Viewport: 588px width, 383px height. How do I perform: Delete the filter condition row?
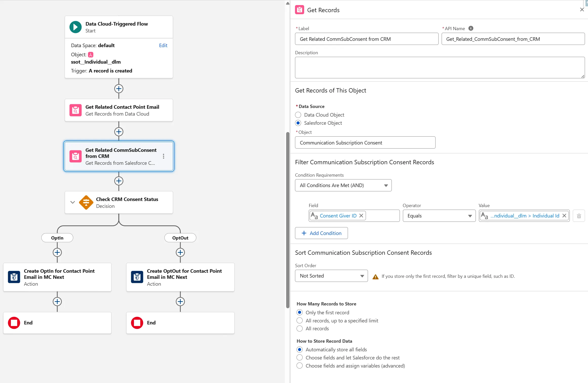coord(579,216)
